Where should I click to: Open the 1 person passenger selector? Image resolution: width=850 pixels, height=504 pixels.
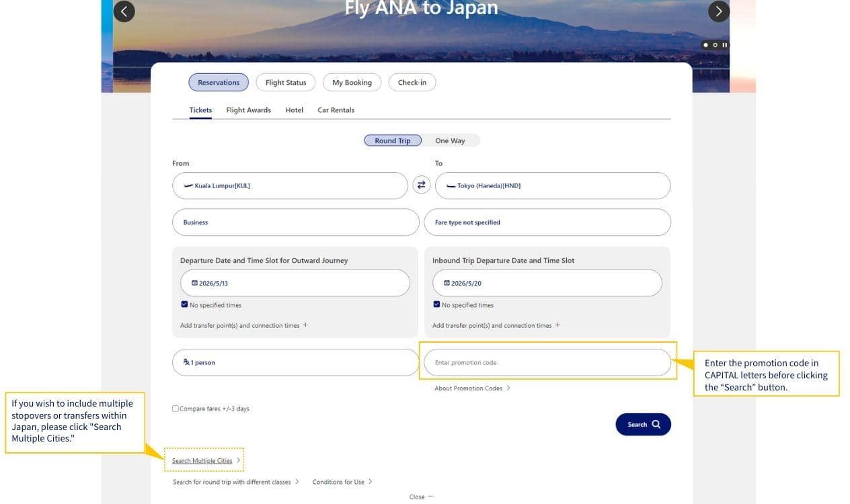[x=295, y=362]
